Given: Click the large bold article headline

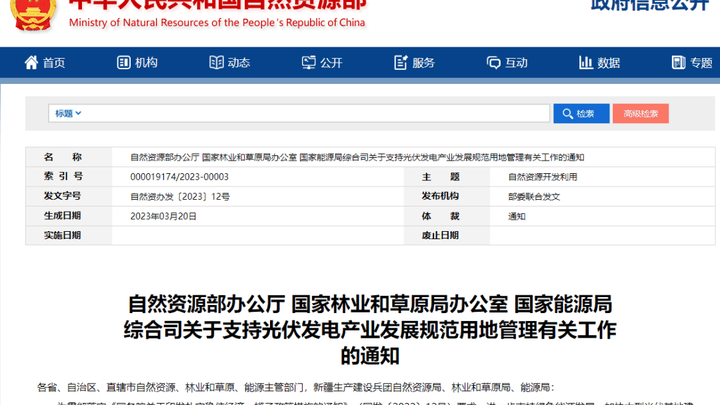Looking at the screenshot, I should coord(370,330).
